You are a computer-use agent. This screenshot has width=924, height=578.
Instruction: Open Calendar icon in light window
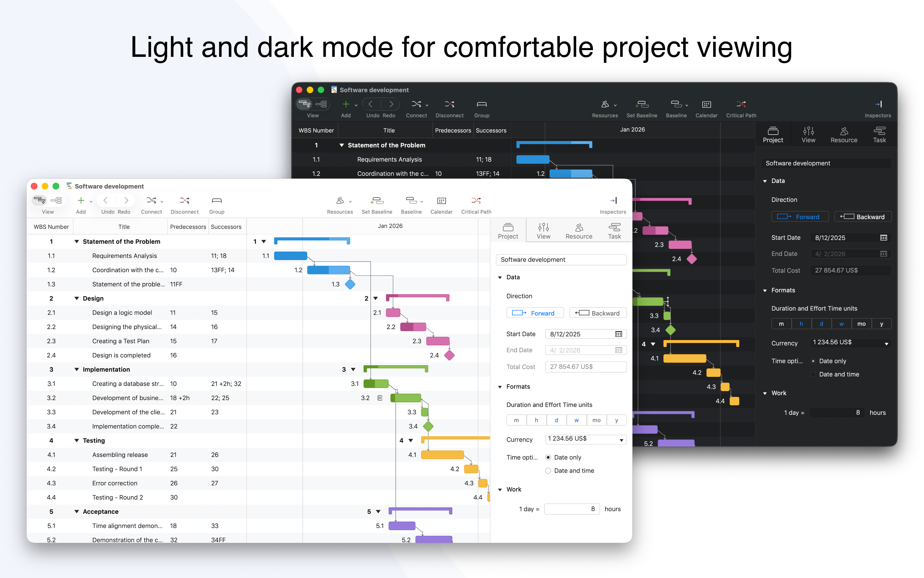[441, 200]
